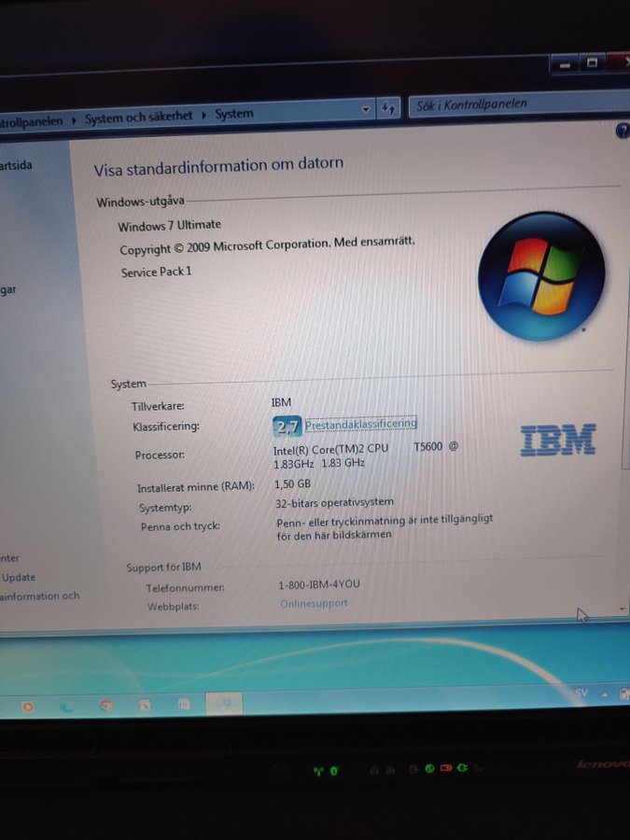Click in the Sök i Kontrollpanelen search box
Screen dimensions: 630x840
click(513, 105)
